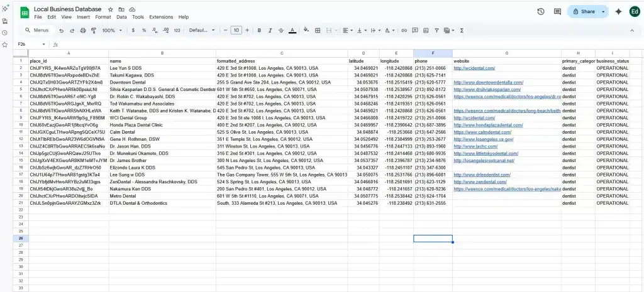Screen dimensions: 644x292
Task: Open the Data menu
Action: pyautogui.click(x=121, y=17)
